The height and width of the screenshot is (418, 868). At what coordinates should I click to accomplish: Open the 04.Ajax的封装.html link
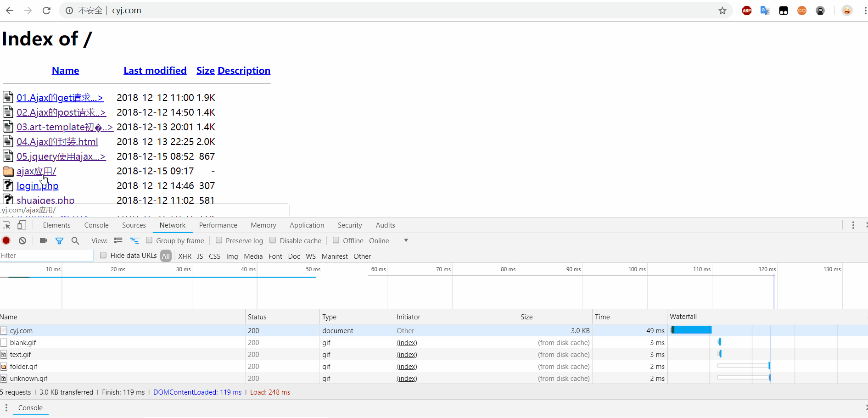57,142
